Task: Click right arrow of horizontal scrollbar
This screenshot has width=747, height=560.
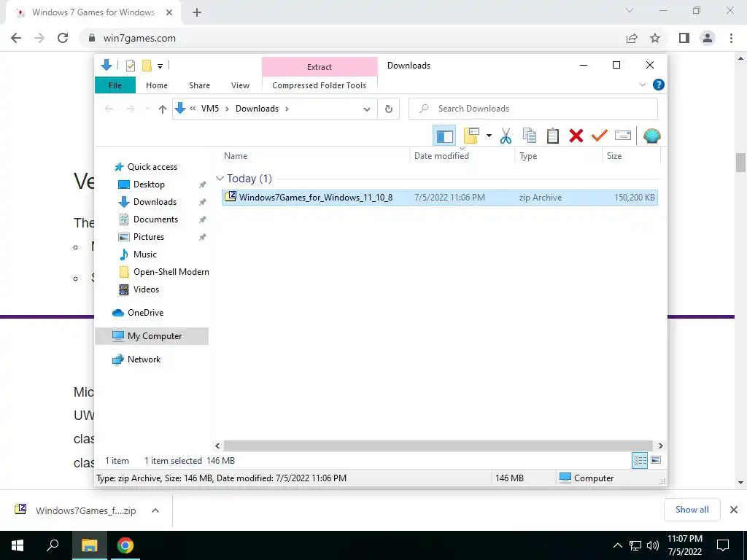Action: (660, 446)
